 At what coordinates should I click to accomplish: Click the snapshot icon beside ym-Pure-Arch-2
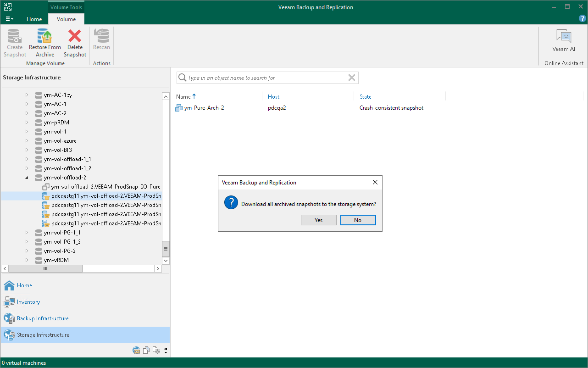point(179,108)
